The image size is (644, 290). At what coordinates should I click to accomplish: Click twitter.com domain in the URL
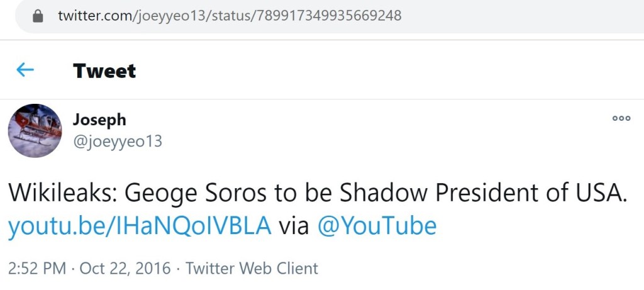[93, 16]
